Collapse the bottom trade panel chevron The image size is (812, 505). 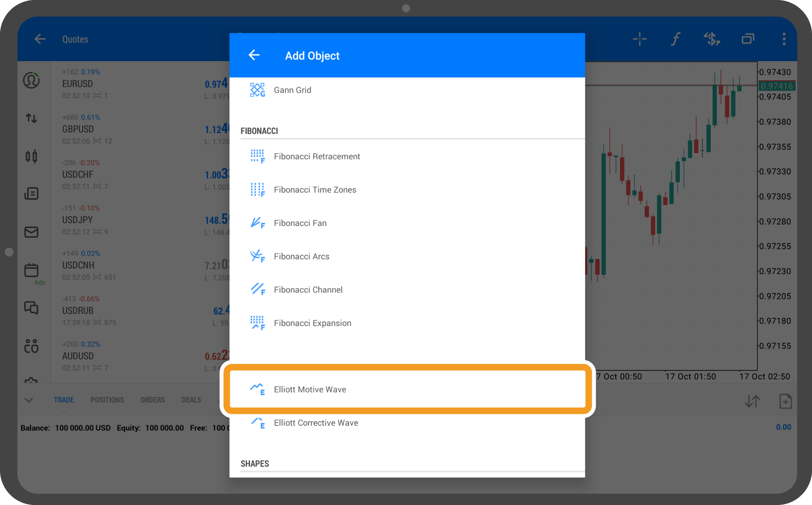29,400
